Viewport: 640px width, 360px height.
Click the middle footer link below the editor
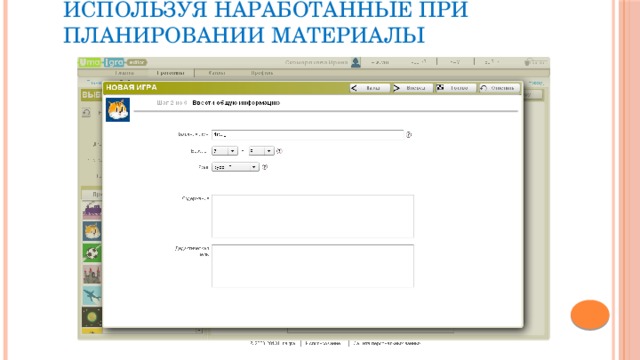pos(323,344)
